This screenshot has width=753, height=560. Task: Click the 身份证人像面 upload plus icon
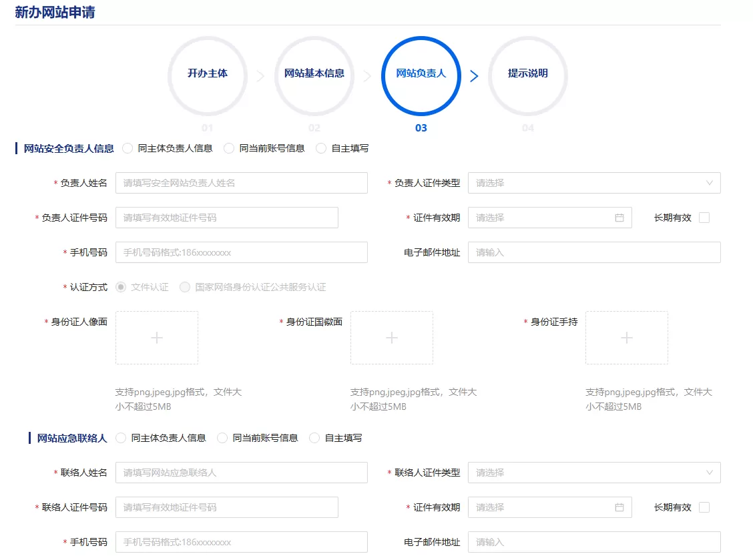click(157, 338)
